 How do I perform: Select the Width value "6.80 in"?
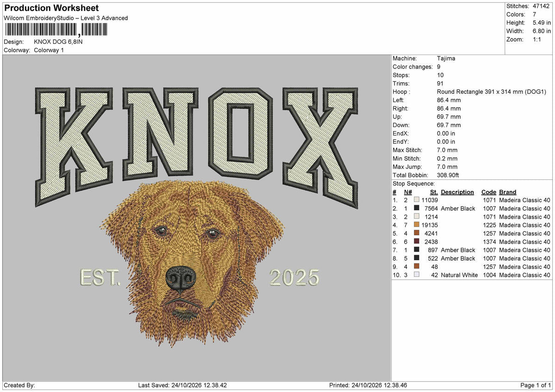pos(541,31)
